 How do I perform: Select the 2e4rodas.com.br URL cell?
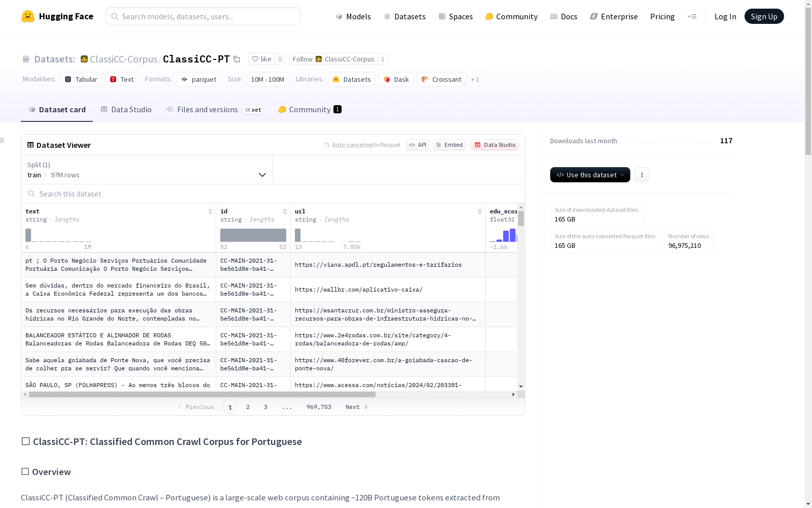[x=388, y=339]
